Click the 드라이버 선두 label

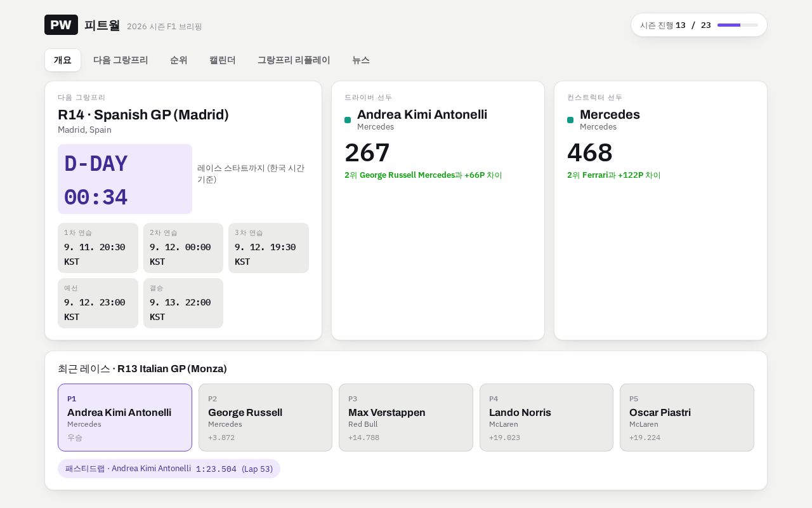(x=369, y=97)
